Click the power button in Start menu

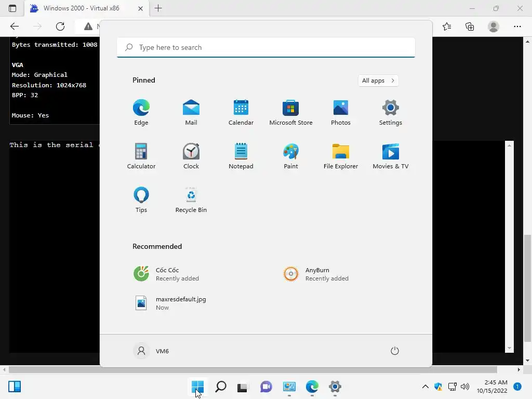pos(395,351)
